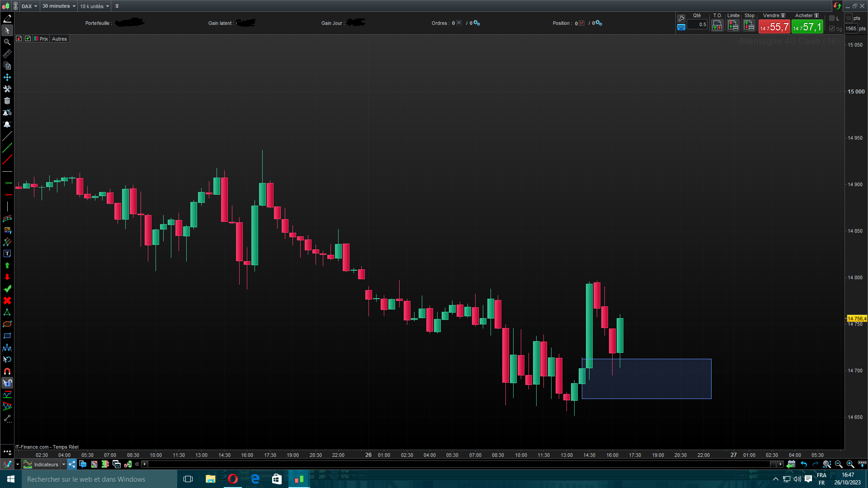Toggle the Sg checkbox
The width and height of the screenshot is (868, 488).
tap(832, 28)
